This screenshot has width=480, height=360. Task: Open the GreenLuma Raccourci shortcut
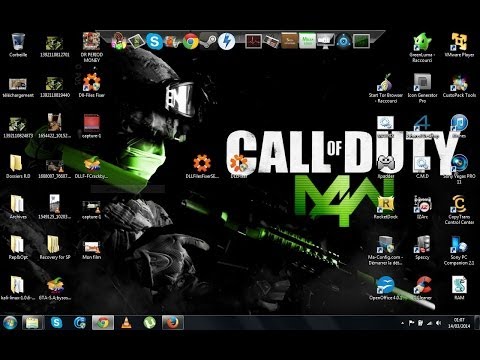(422, 47)
